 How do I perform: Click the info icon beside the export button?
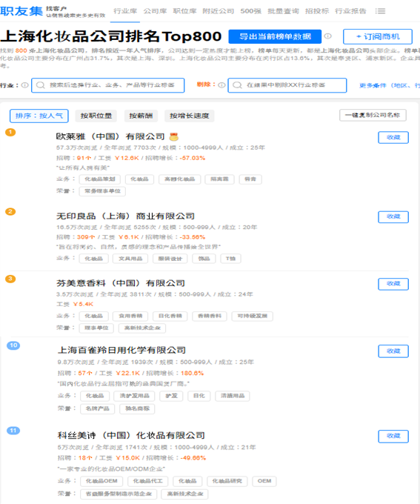click(x=327, y=36)
